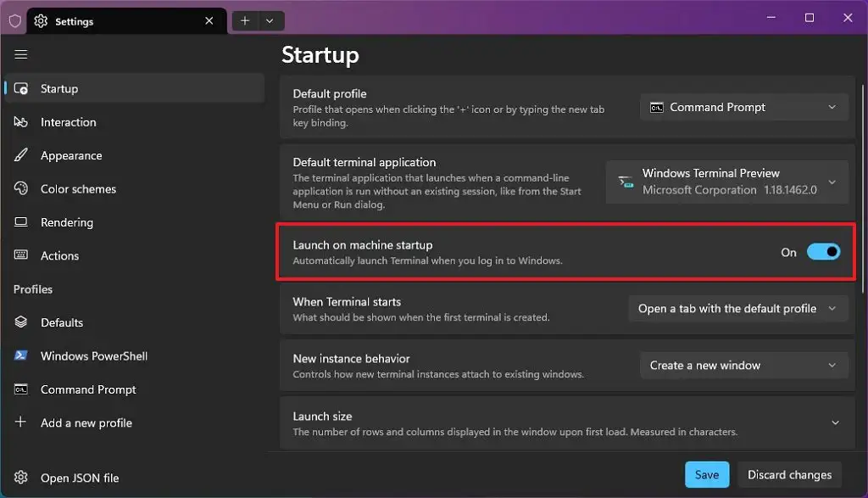Open the Command Prompt profile
The image size is (868, 498).
point(88,389)
